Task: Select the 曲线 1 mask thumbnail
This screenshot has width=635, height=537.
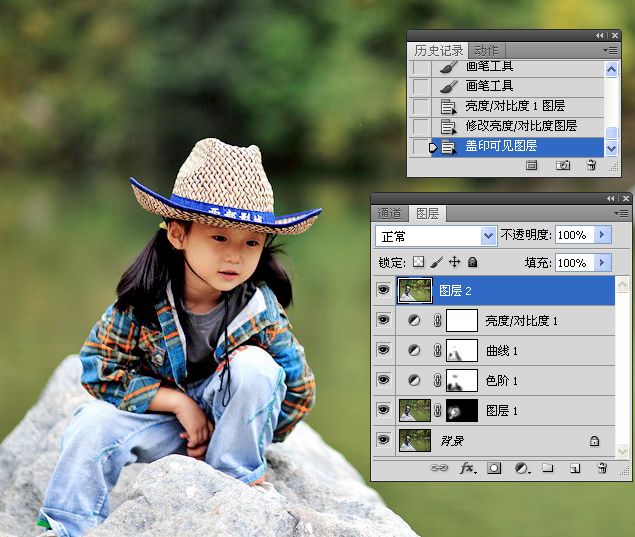Action: pyautogui.click(x=462, y=350)
